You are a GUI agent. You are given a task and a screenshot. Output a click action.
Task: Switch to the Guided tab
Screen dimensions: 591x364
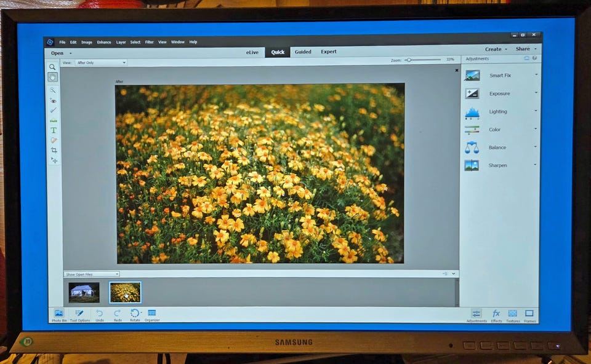[303, 52]
